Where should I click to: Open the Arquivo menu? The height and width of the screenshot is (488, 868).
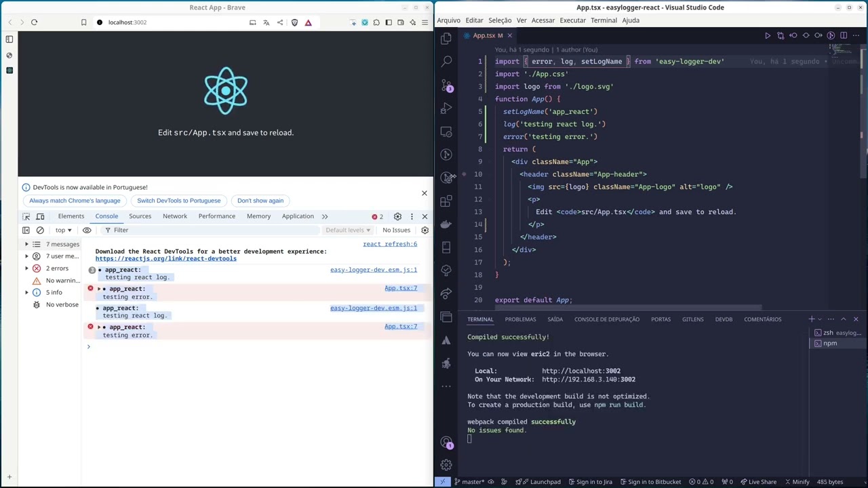coord(448,20)
